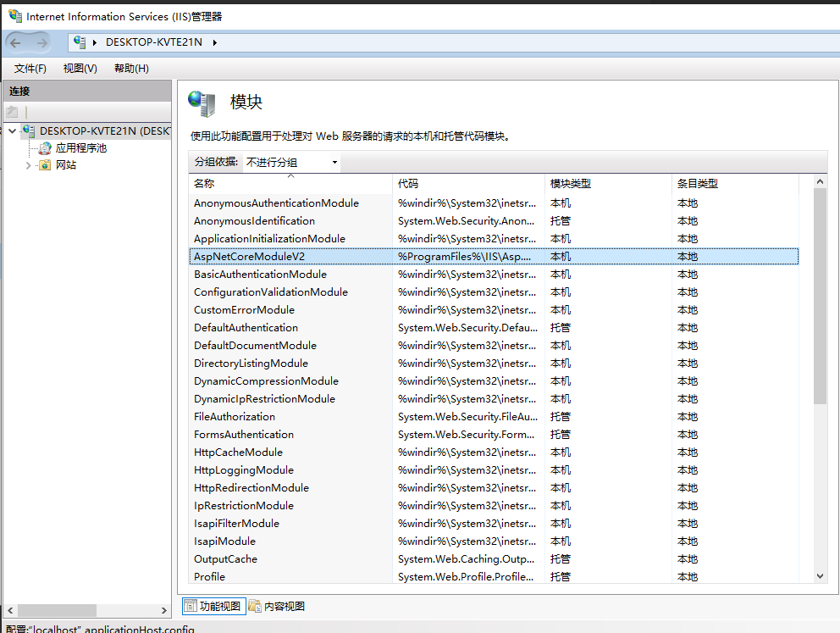Viewport: 840px width, 633px height.
Task: Select 网站 in connections tree
Action: pos(66,165)
